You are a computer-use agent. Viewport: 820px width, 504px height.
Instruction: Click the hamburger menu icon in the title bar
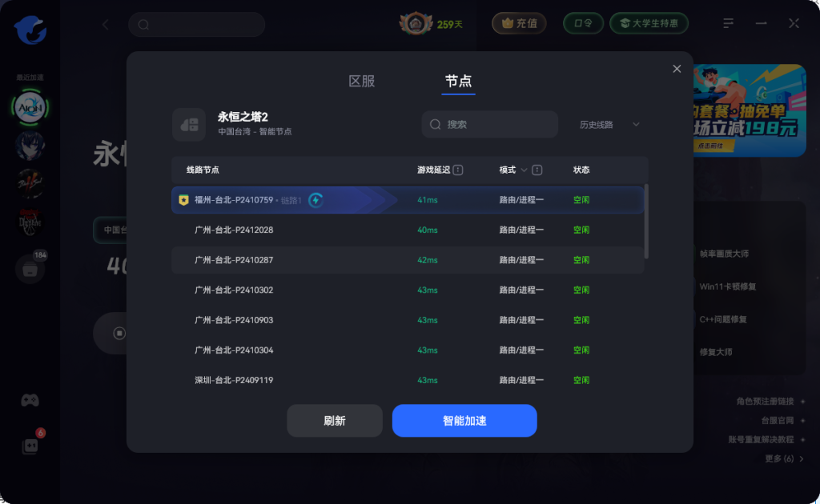[x=728, y=23]
